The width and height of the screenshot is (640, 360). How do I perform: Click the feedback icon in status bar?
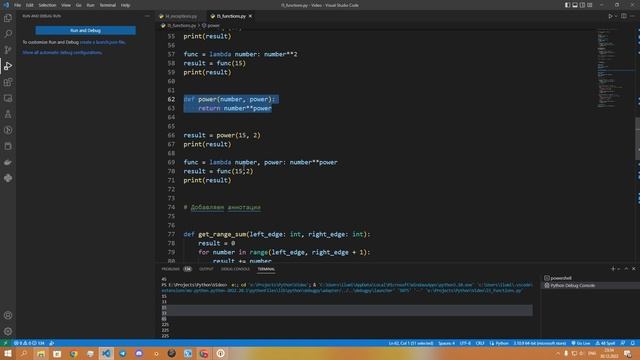point(623,343)
